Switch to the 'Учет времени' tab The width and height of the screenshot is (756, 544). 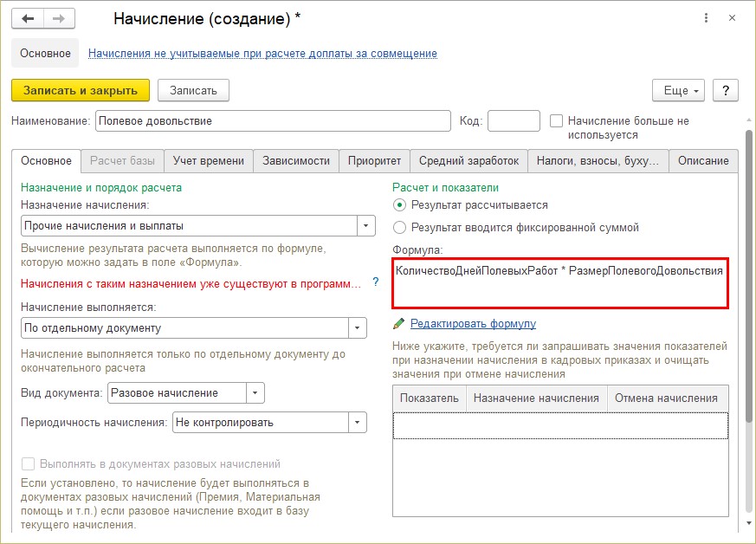(209, 161)
